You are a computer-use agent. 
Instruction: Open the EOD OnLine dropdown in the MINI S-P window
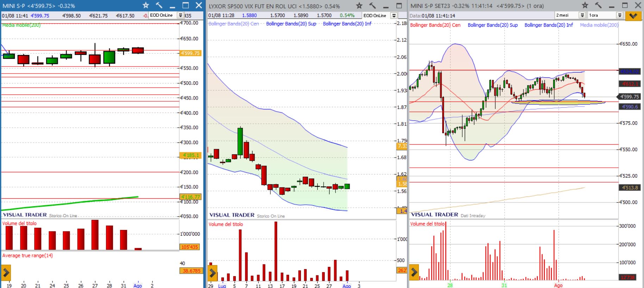181,15
